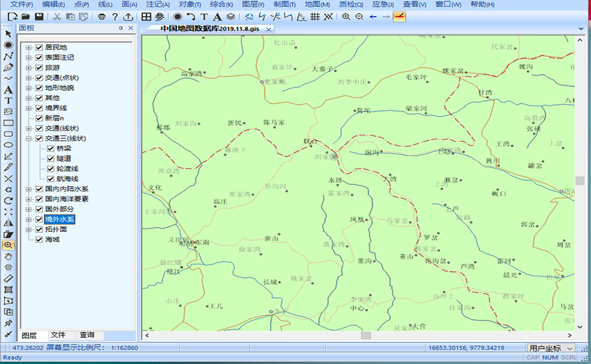Click the zoom in magnifier toolbar icon
This screenshot has width=591, height=364.
[x=346, y=16]
